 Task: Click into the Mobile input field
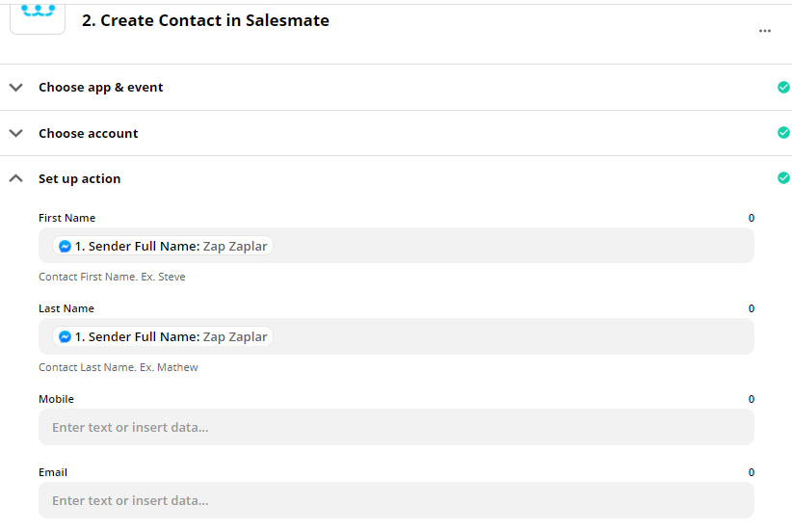pyautogui.click(x=396, y=427)
